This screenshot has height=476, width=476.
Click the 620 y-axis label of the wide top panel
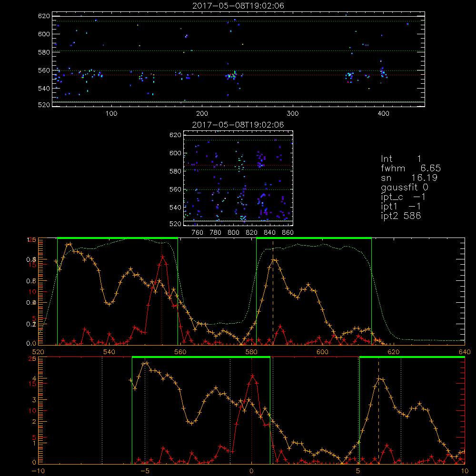[x=44, y=16]
